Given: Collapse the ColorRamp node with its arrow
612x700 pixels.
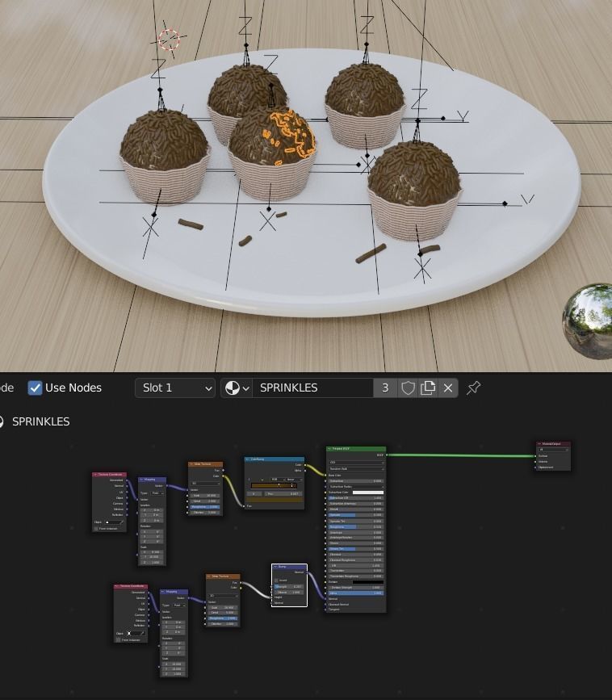Looking at the screenshot, I should point(247,459).
